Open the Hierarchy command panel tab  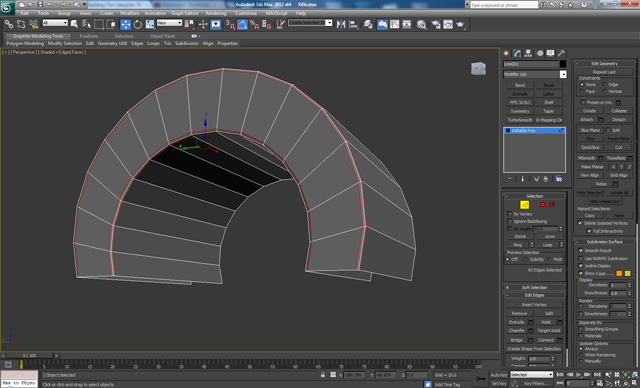pyautogui.click(x=528, y=53)
